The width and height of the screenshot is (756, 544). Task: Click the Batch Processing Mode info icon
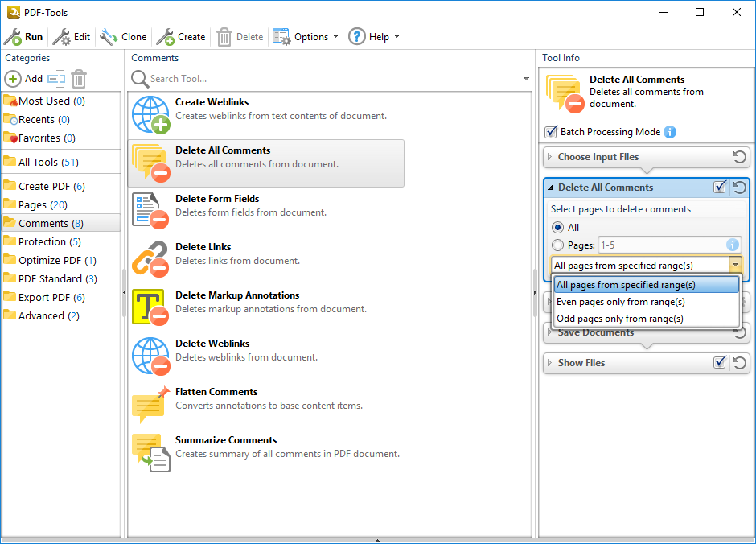(670, 132)
